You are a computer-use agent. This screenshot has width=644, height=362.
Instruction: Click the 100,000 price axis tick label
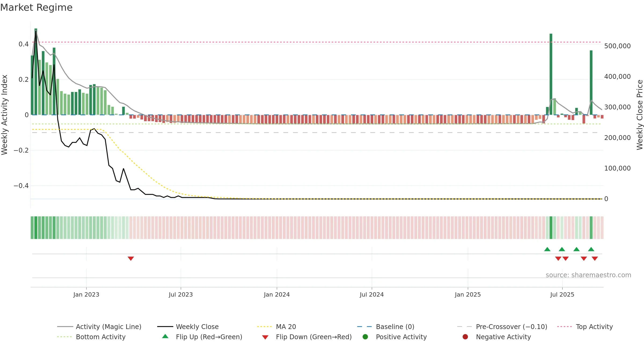617,168
